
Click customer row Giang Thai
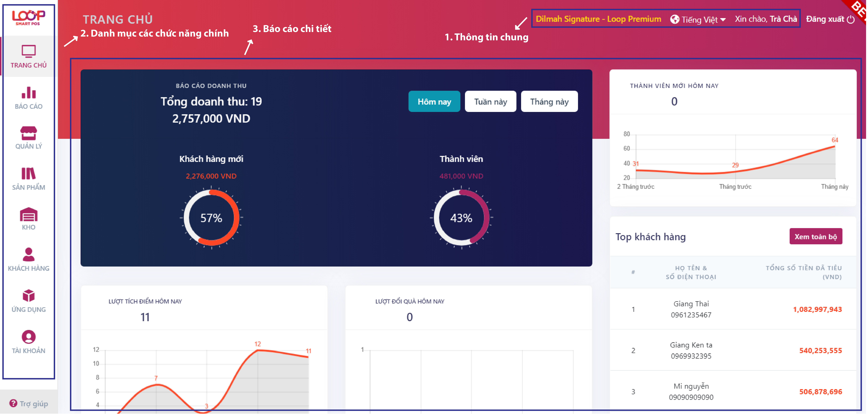[733, 309]
